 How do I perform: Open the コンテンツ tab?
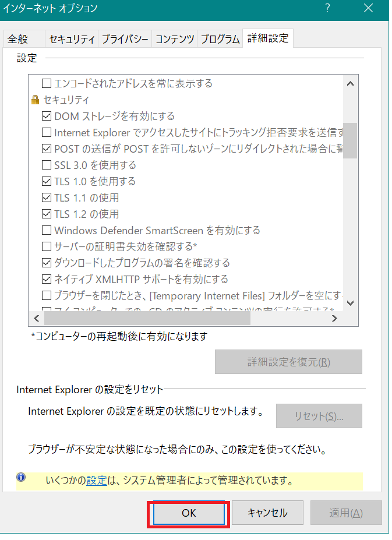coord(175,39)
